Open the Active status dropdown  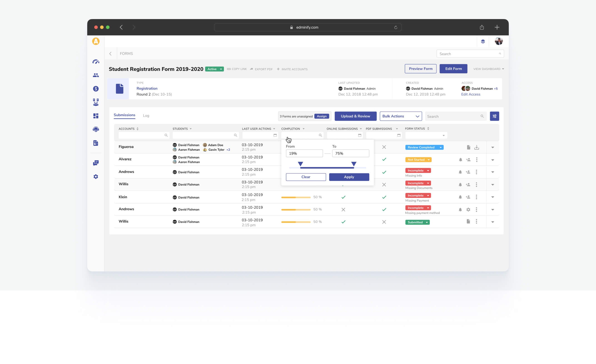221,69
